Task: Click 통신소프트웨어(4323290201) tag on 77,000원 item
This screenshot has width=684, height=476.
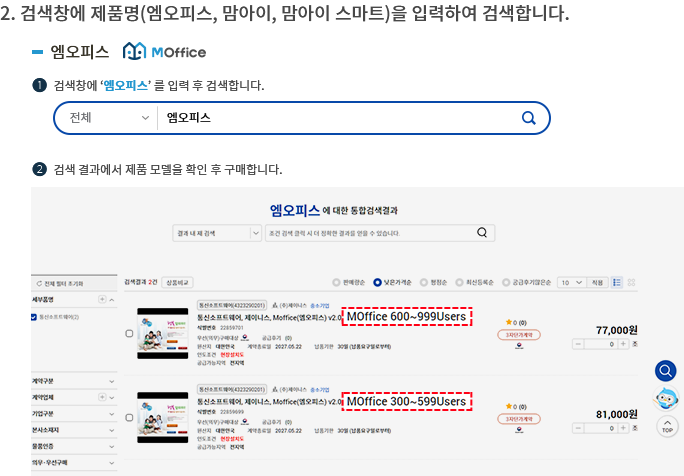Action: click(232, 305)
